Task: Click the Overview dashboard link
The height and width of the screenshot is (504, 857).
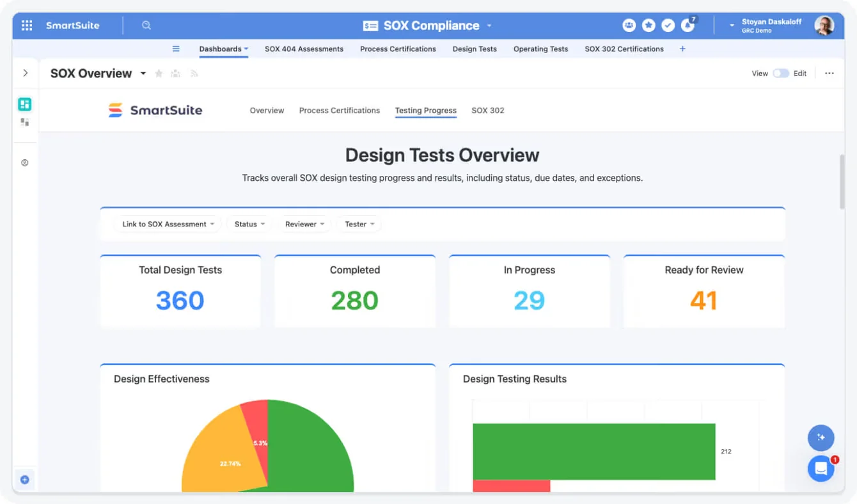Action: point(267,111)
